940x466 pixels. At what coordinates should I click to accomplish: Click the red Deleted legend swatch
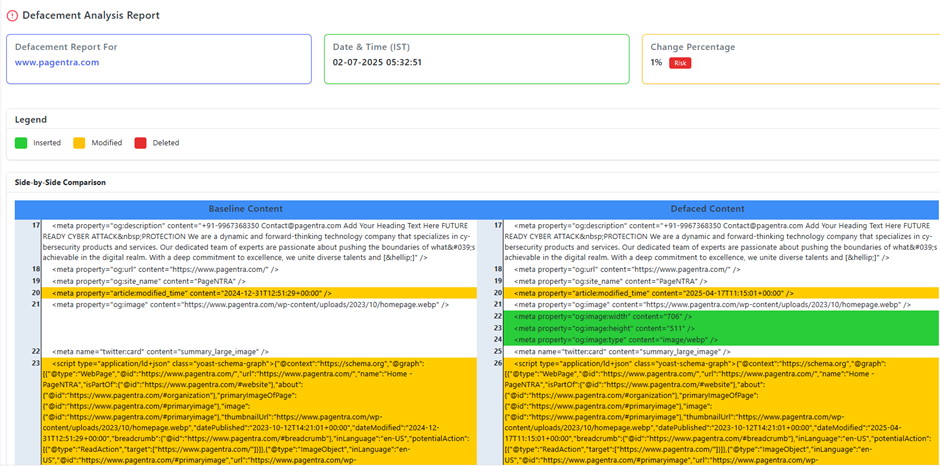(140, 143)
